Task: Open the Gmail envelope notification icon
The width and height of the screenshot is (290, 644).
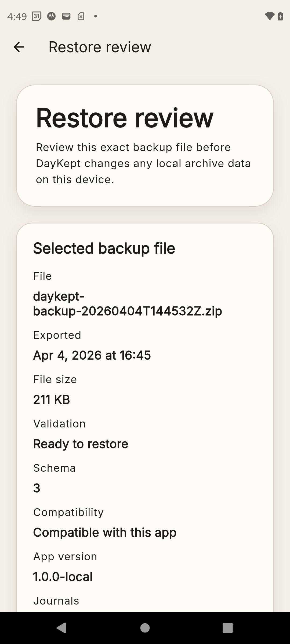Action: [x=66, y=16]
